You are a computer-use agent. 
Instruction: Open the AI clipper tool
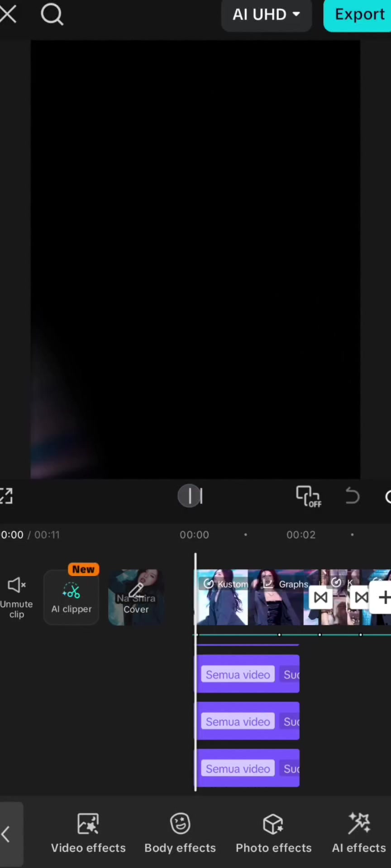[72, 597]
